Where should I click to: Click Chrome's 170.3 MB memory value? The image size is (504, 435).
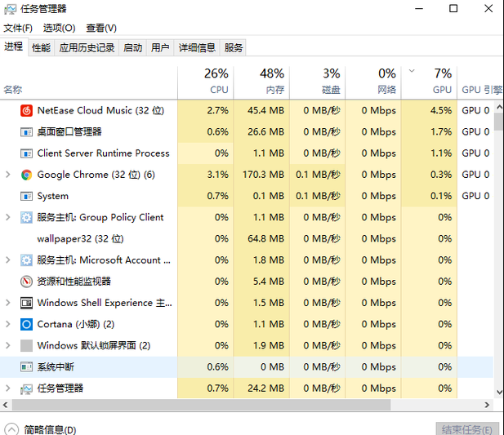point(263,175)
